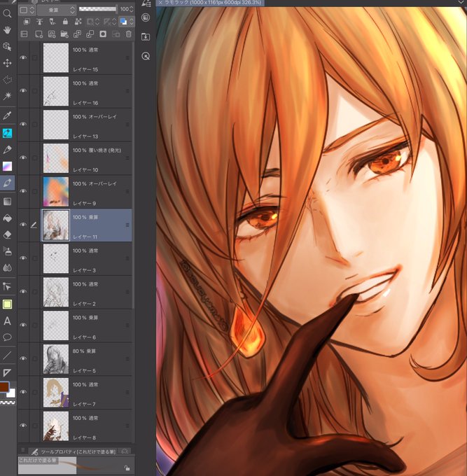
Task: Click the レイヤー 9 layer thumbnail
Action: coord(56,192)
